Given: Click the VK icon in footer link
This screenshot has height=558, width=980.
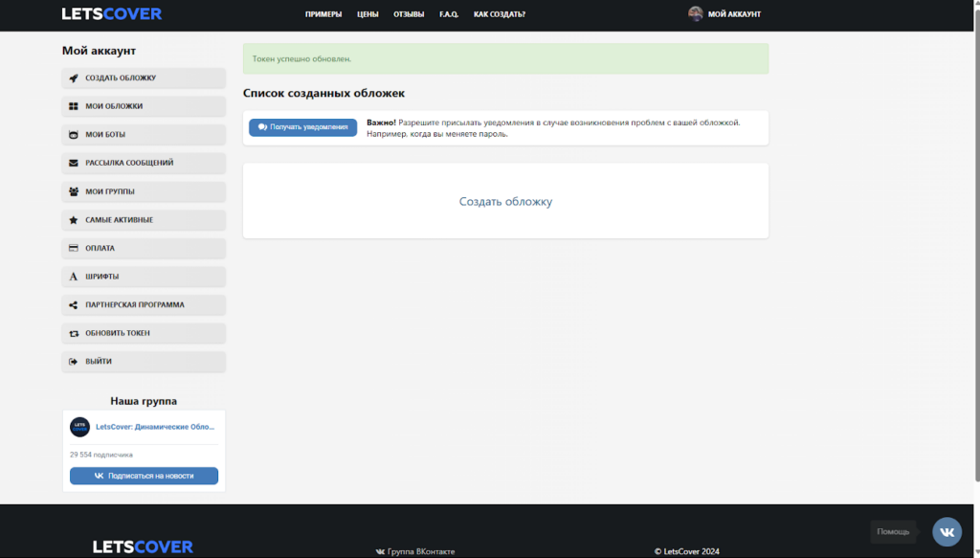Looking at the screenshot, I should pos(380,551).
